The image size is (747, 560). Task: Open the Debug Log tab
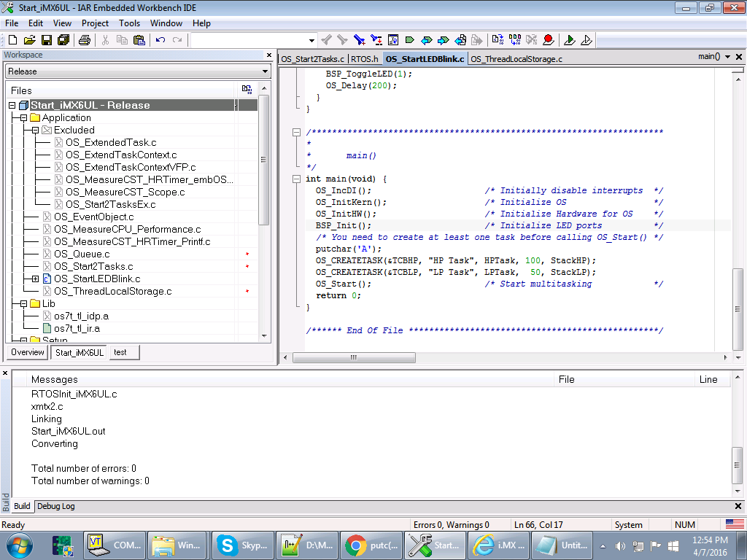55,506
